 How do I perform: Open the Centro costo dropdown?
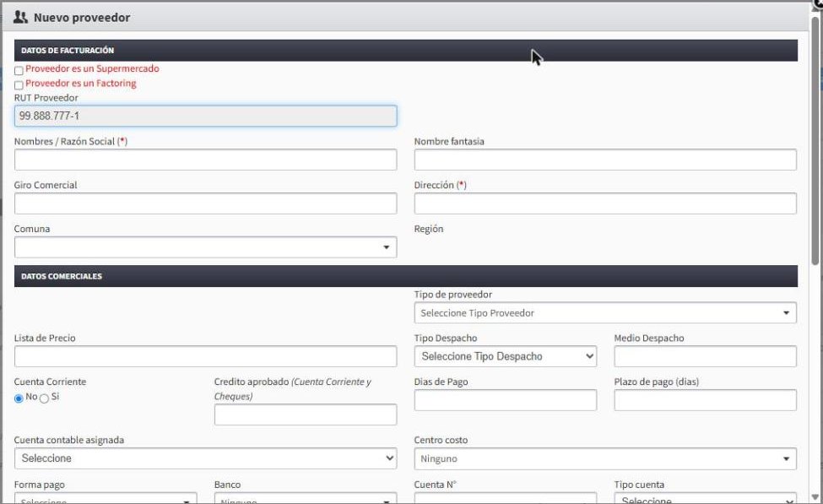605,459
